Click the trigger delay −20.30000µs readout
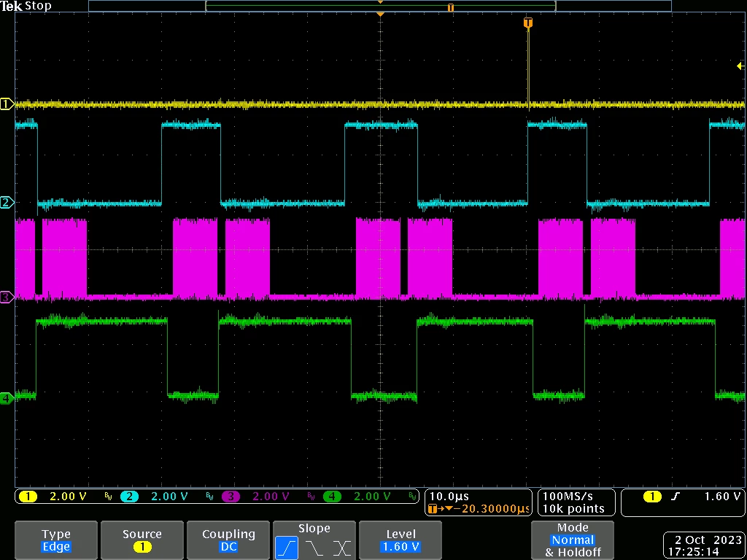This screenshot has width=747, height=560. 479,509
